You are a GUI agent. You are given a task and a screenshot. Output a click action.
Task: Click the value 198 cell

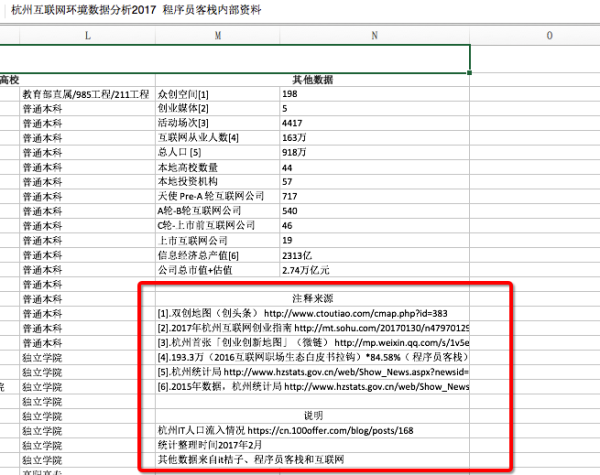tap(375, 94)
